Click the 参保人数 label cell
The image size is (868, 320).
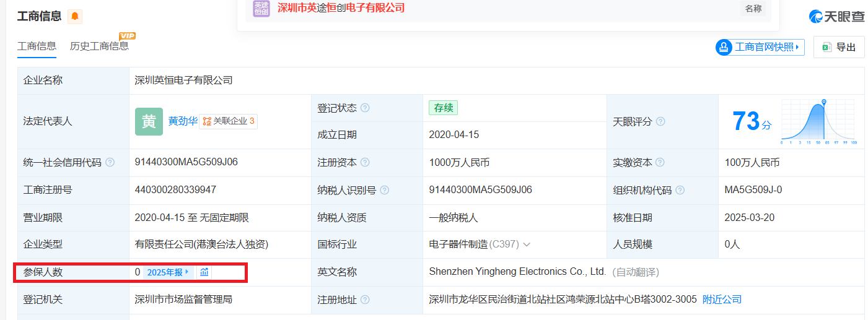pyautogui.click(x=73, y=272)
